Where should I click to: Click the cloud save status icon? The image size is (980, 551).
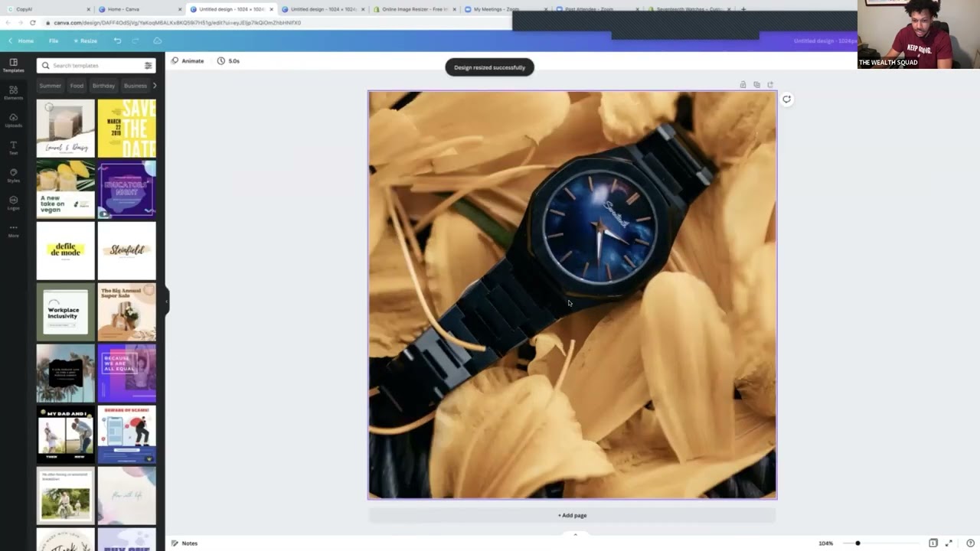coord(157,41)
